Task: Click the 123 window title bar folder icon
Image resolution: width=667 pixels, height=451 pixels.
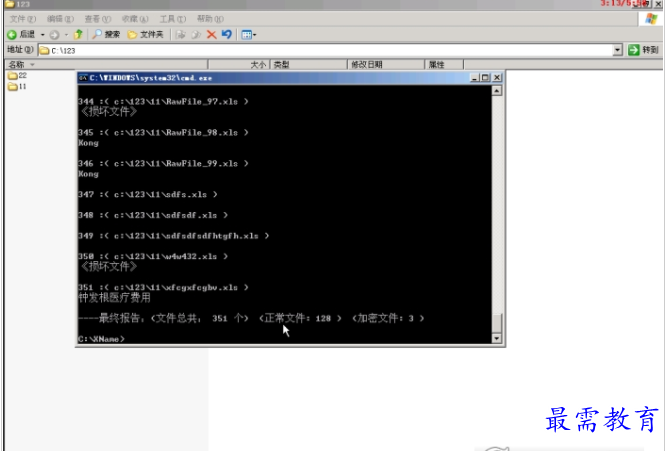Action: pyautogui.click(x=10, y=4)
